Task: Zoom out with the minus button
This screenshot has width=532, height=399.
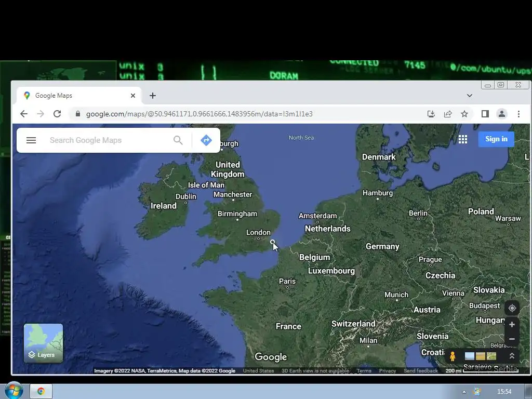Action: (512, 339)
